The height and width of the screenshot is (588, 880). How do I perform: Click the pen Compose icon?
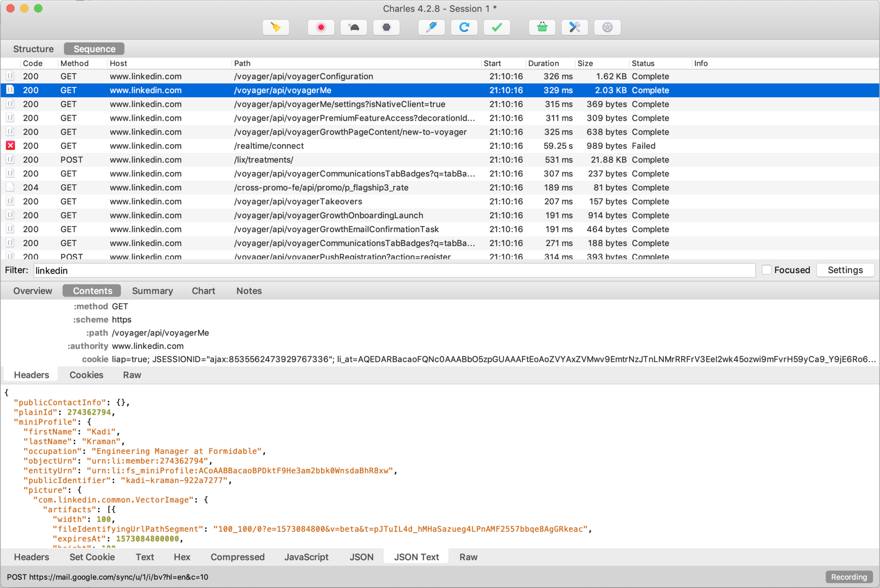tap(431, 27)
